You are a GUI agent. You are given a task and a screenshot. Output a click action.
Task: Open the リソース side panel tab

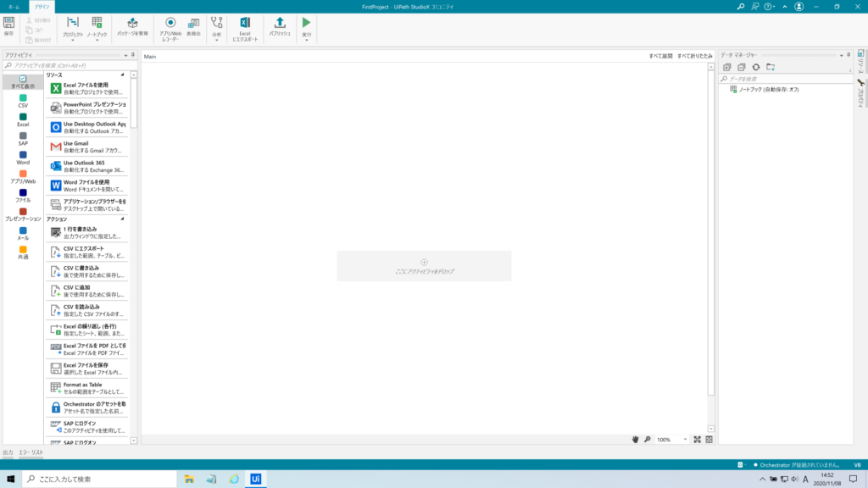pyautogui.click(x=861, y=61)
